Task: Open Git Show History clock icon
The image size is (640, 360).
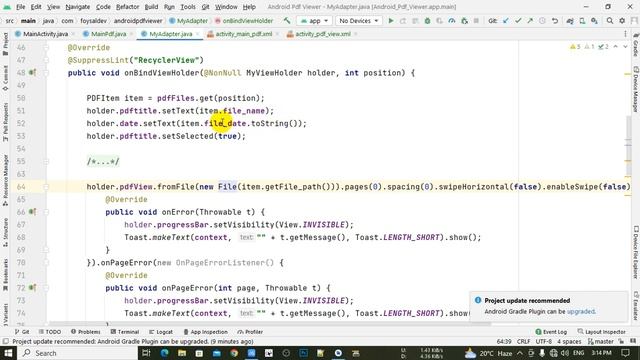Action: tap(542, 20)
